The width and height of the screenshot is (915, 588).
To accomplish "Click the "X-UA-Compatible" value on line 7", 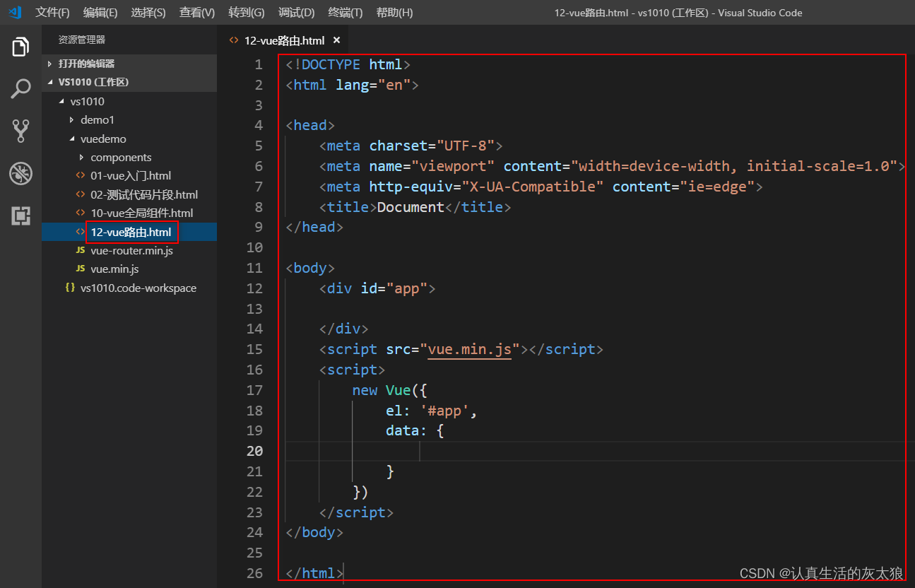I will point(532,187).
